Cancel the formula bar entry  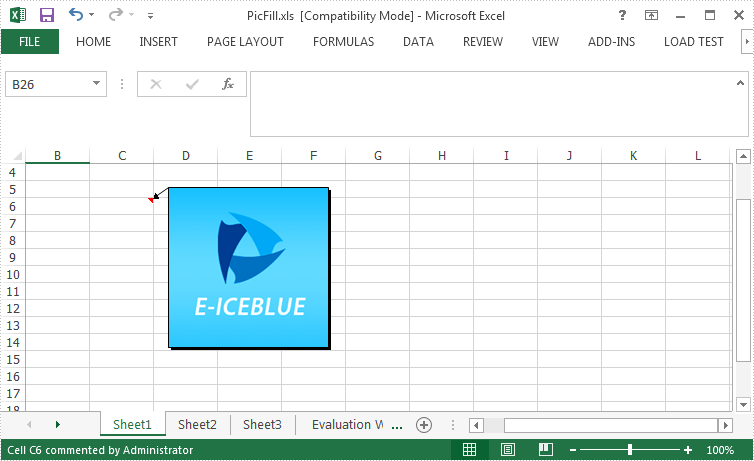tap(156, 84)
